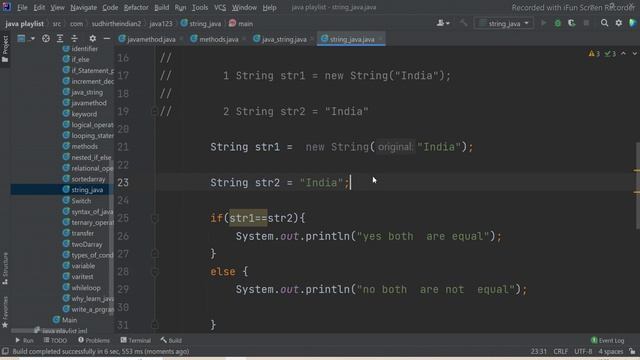Click the Debug bug icon
Viewport: 640px width, 360px height.
tap(558, 23)
